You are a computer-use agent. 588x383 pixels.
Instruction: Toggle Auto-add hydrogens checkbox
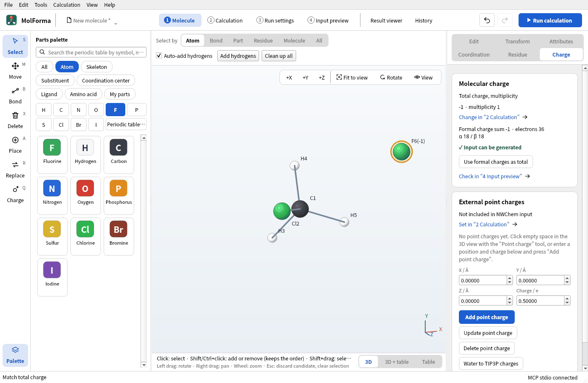159,56
